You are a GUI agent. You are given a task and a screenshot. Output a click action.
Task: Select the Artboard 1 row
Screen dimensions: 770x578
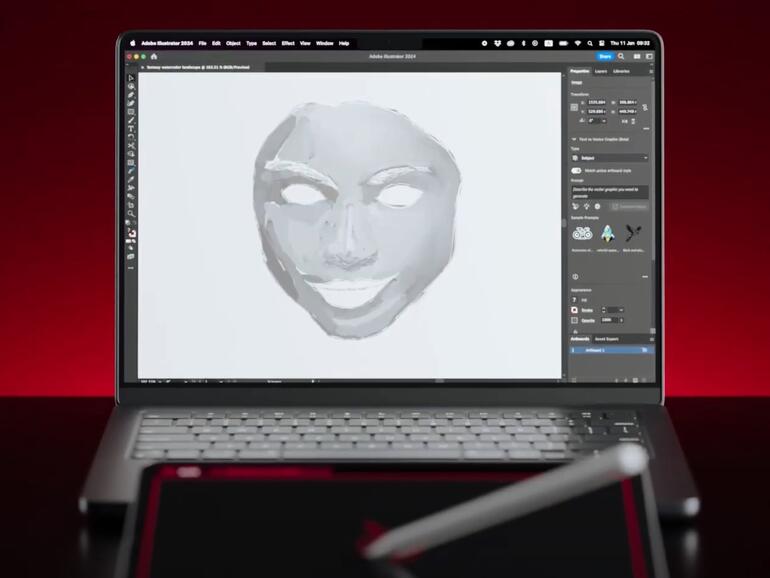tap(610, 350)
